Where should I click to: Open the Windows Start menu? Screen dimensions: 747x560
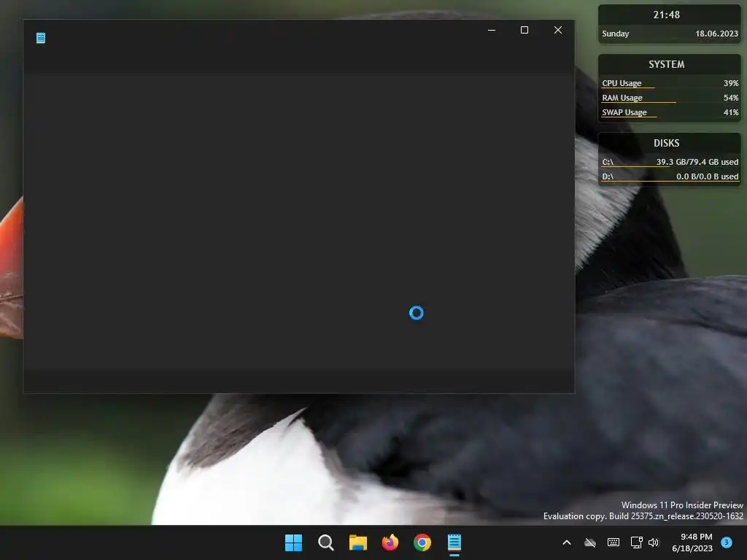pyautogui.click(x=293, y=542)
